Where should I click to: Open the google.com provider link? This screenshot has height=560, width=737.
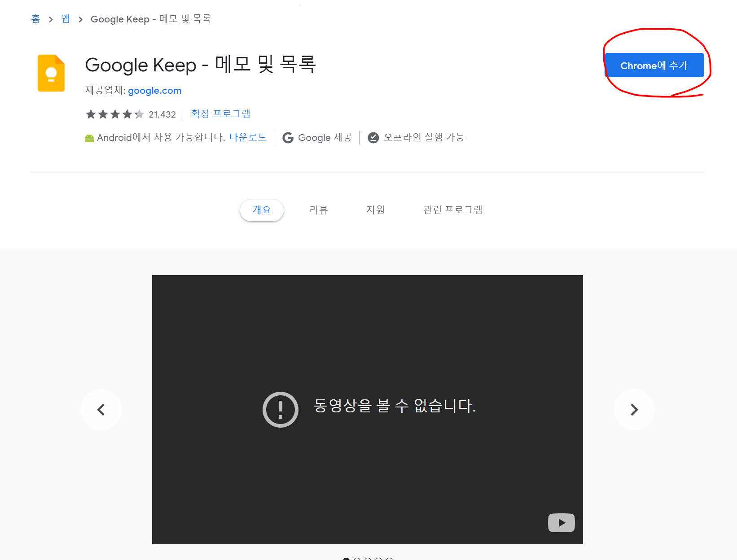coord(155,91)
